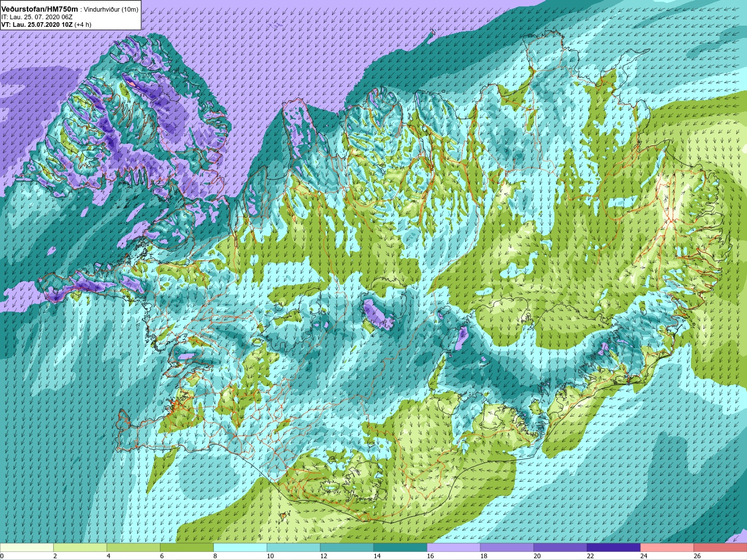Click the pale yellow 0–2 legend swatch

point(27,548)
